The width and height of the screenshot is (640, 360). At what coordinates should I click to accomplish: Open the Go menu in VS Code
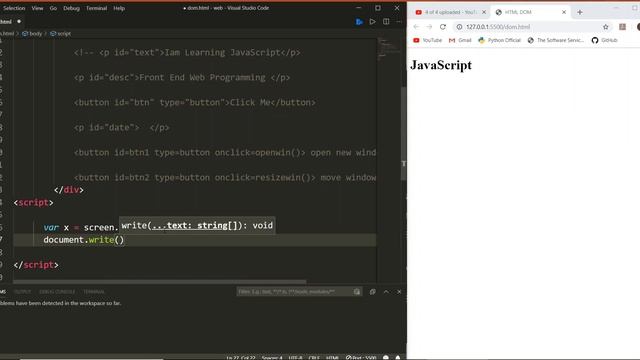tap(53, 8)
